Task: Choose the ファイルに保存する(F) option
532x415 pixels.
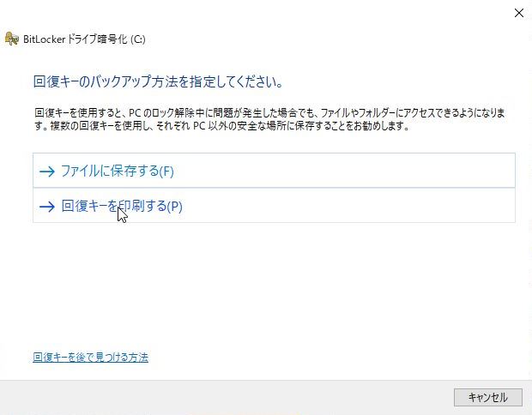Action: [274, 171]
